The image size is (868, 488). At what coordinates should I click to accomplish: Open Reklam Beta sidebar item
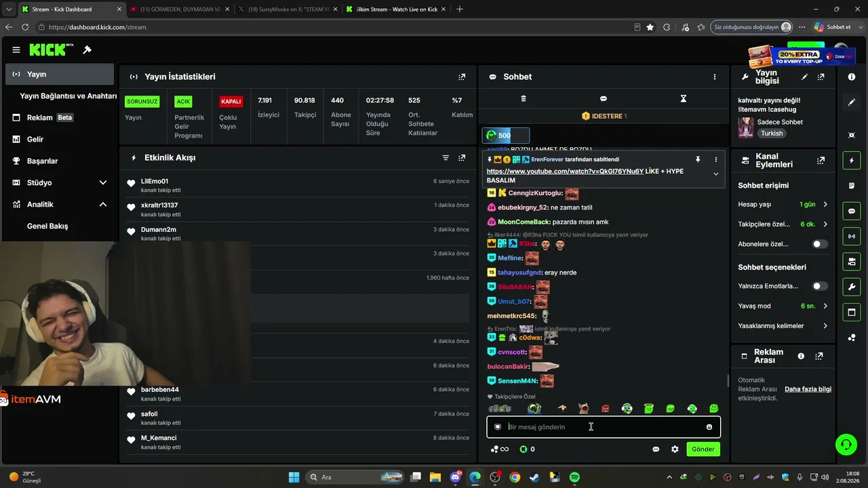[60, 118]
